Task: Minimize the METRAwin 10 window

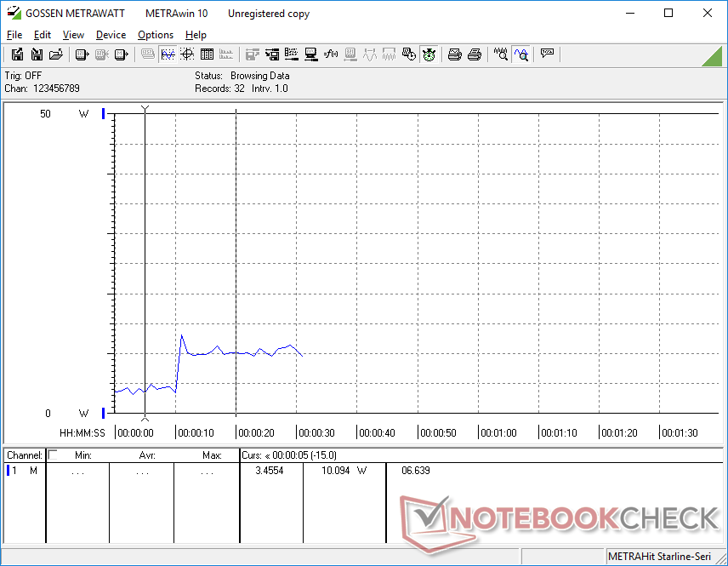Action: pyautogui.click(x=630, y=13)
